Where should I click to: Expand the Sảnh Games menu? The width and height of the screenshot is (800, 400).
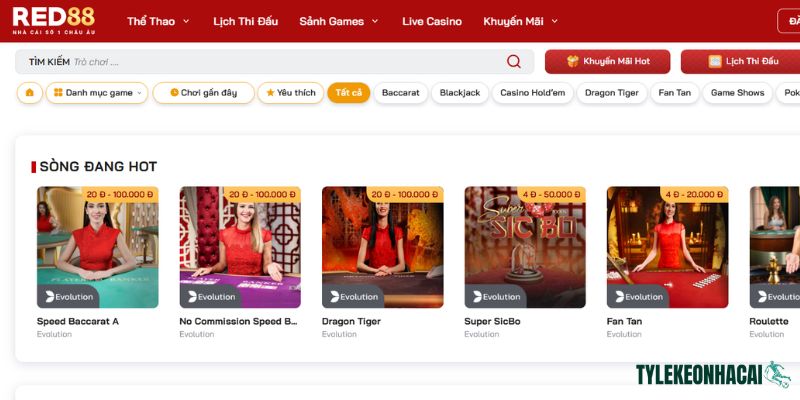[x=339, y=21]
